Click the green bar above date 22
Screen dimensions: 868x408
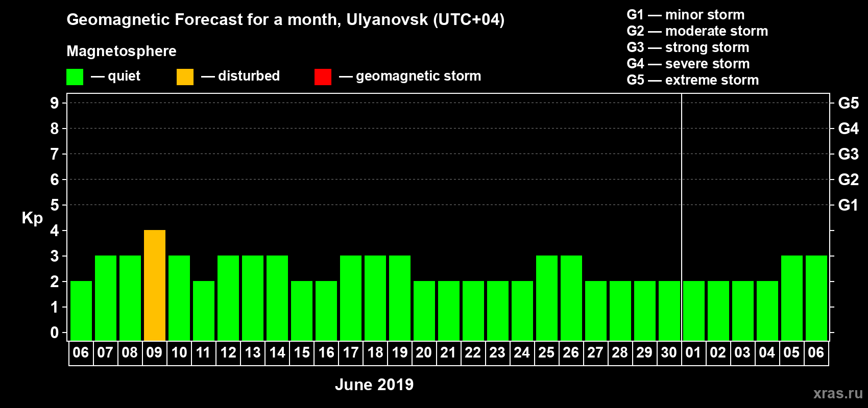(x=473, y=311)
